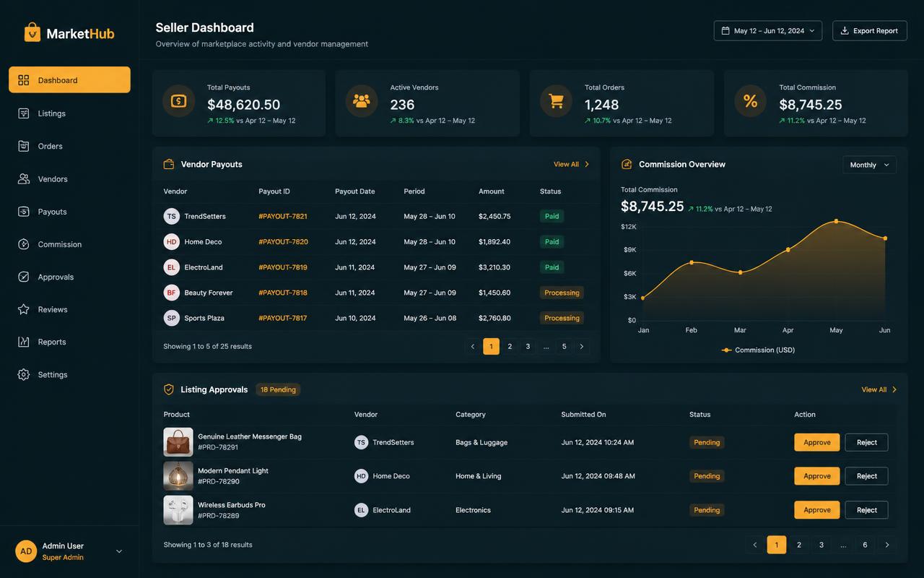Go to page 6 of Listing Approvals

click(865, 545)
